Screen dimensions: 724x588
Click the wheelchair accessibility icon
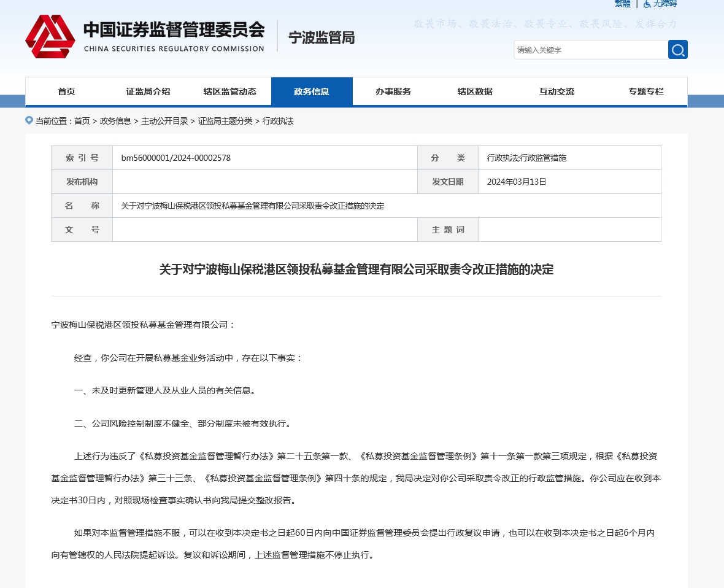coord(647,4)
